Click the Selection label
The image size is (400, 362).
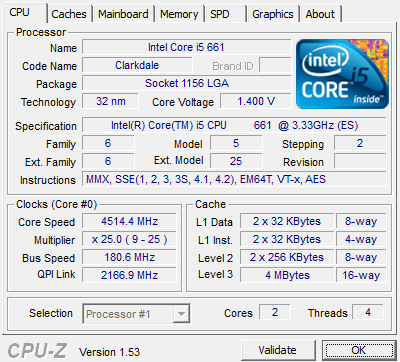point(51,313)
